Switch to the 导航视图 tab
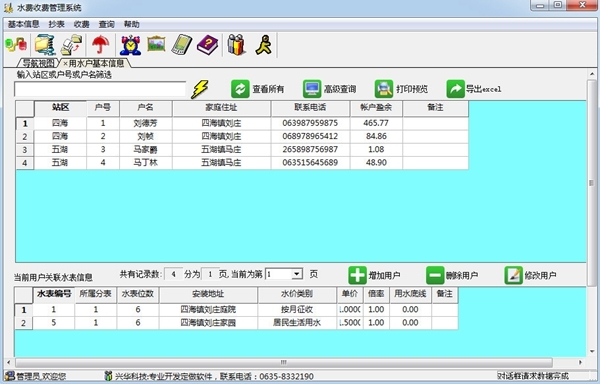 [39, 63]
